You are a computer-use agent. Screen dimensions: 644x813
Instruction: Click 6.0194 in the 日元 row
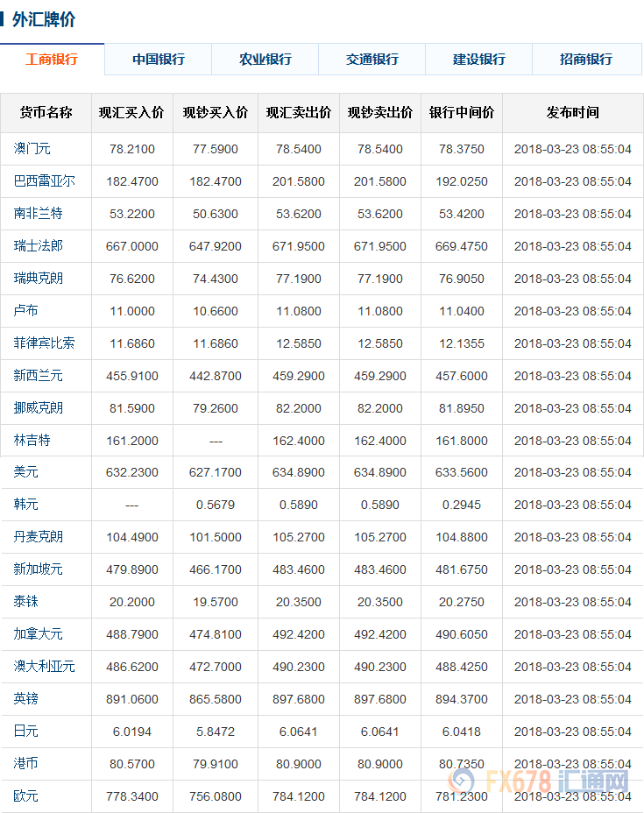tap(132, 732)
